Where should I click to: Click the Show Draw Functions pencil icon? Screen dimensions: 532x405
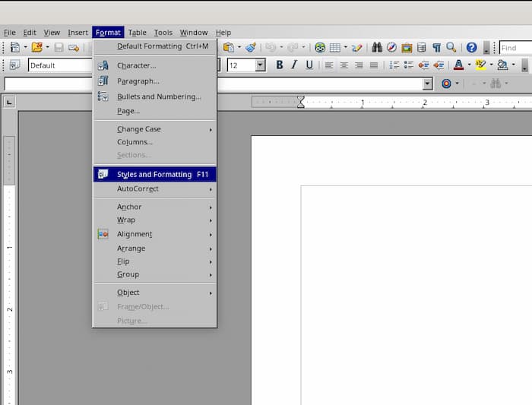point(356,47)
